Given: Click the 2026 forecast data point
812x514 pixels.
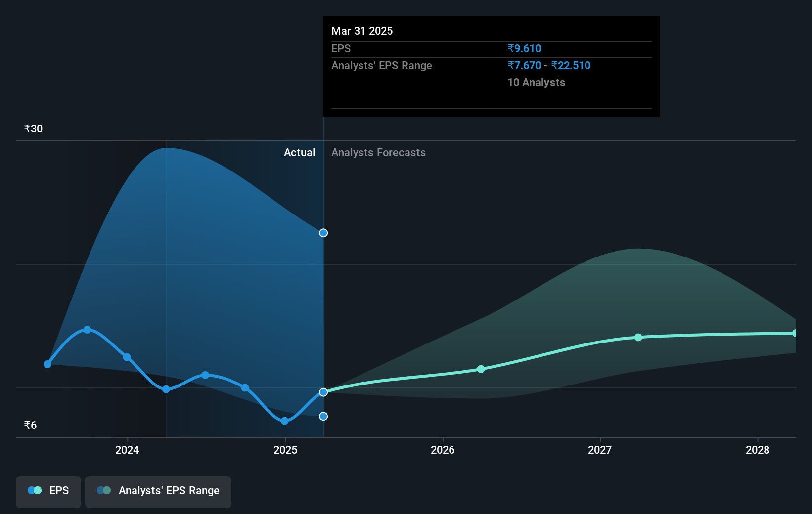Looking at the screenshot, I should pyautogui.click(x=480, y=369).
